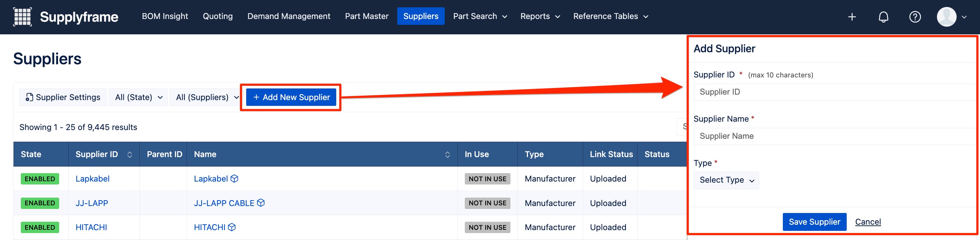Go to BOM Insight tab
This screenshot has width=980, height=240.
point(165,16)
